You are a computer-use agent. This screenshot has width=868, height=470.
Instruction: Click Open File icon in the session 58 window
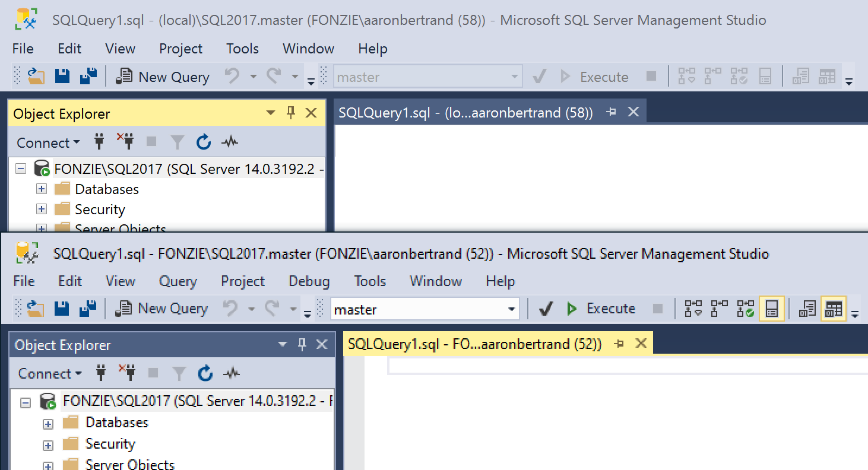click(x=36, y=77)
